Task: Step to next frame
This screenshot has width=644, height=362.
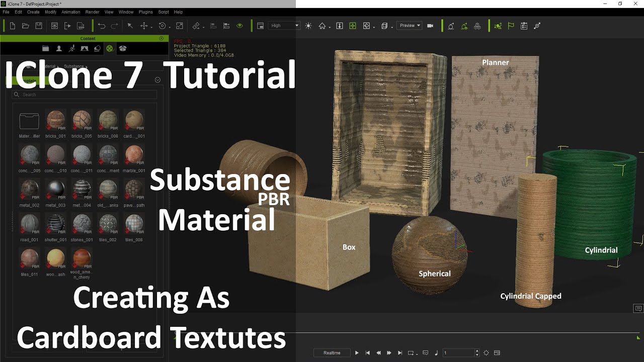Action: point(389,353)
